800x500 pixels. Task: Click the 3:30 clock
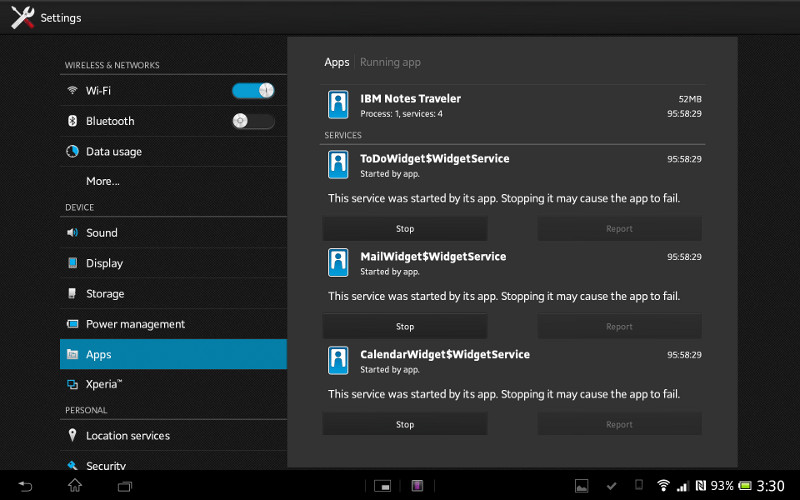(x=770, y=486)
